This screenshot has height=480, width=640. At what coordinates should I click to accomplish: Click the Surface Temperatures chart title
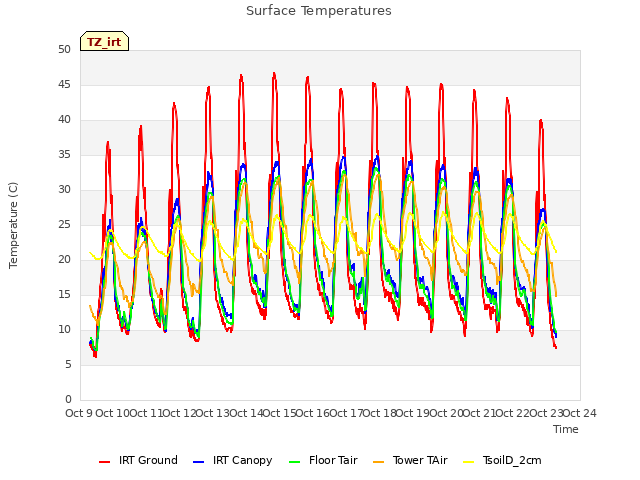click(319, 11)
